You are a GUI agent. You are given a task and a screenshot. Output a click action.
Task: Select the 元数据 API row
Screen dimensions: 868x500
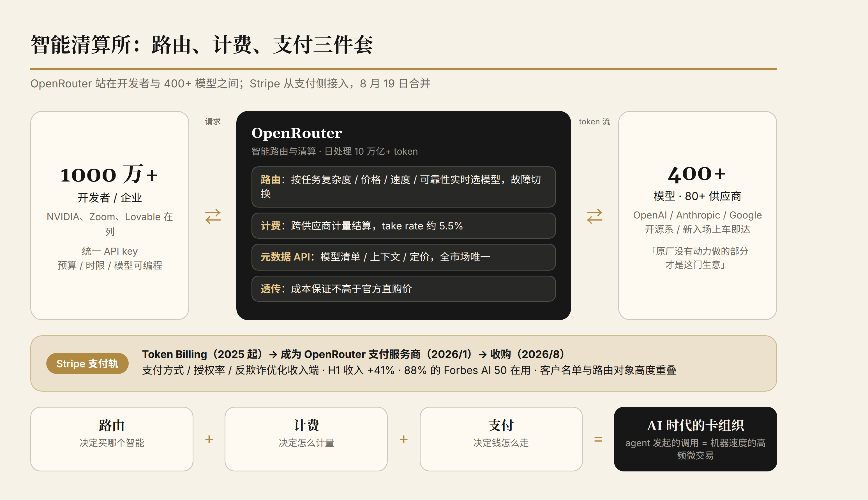[x=403, y=257]
